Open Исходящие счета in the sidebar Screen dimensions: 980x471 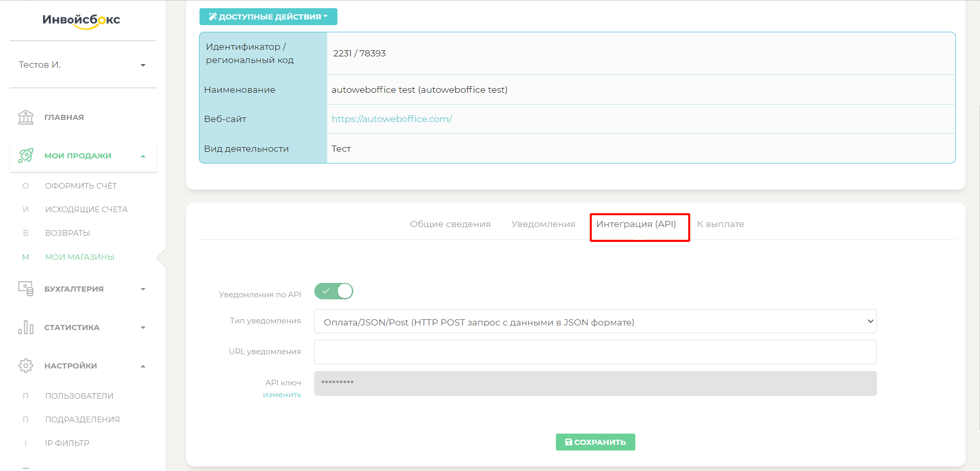(86, 210)
